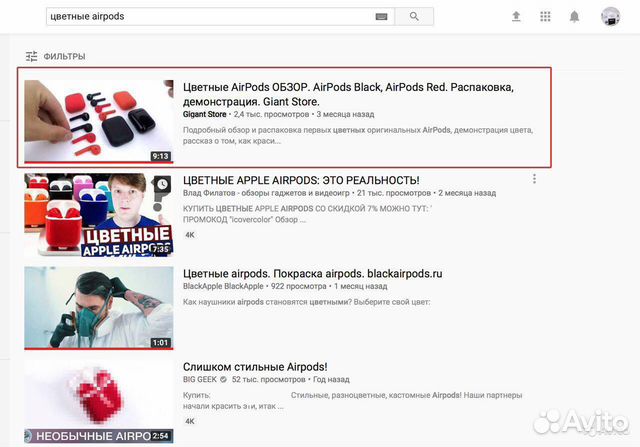Viewport: 640px width, 447px height.
Task: Visit the BIG GEEK channel link
Action: [200, 379]
